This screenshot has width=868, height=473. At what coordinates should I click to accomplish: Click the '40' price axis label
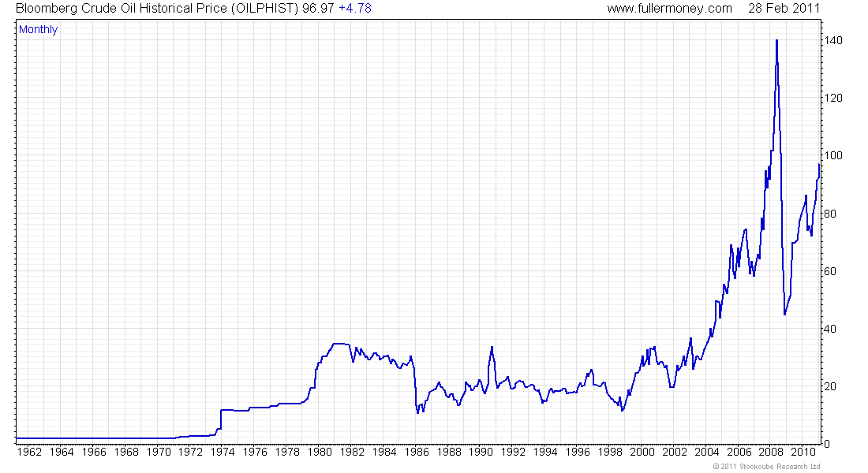click(x=830, y=329)
